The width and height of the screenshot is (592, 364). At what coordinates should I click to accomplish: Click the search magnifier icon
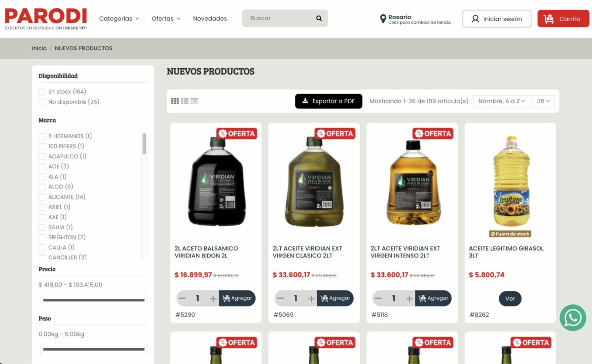tap(319, 18)
